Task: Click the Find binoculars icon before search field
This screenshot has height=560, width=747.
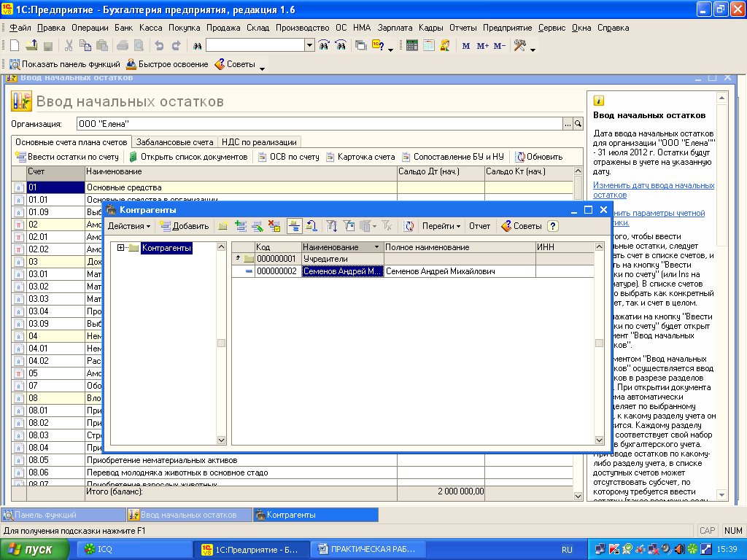Action: coord(197,46)
